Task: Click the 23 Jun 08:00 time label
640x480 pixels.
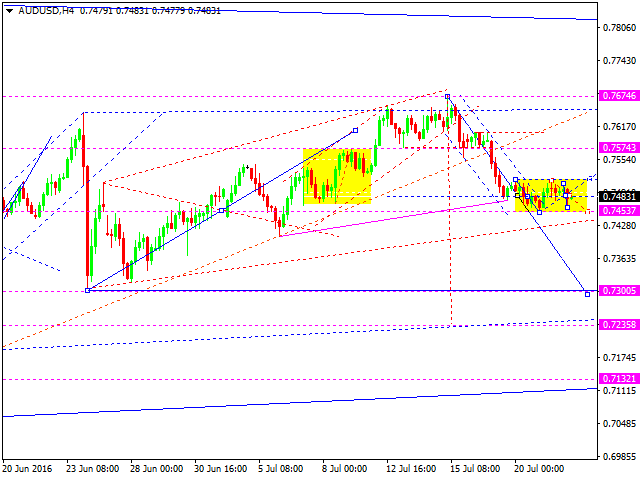Action: coord(93,469)
